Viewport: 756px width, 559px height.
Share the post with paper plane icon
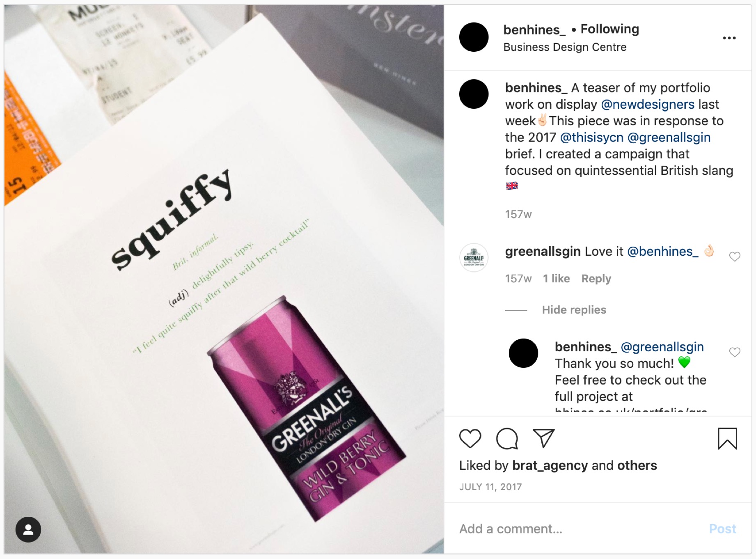coord(543,438)
